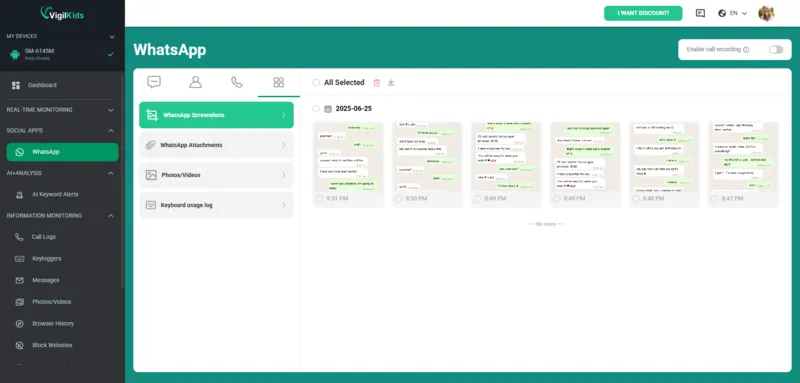Open WhatsApp in the Social Apps menu

click(x=62, y=152)
